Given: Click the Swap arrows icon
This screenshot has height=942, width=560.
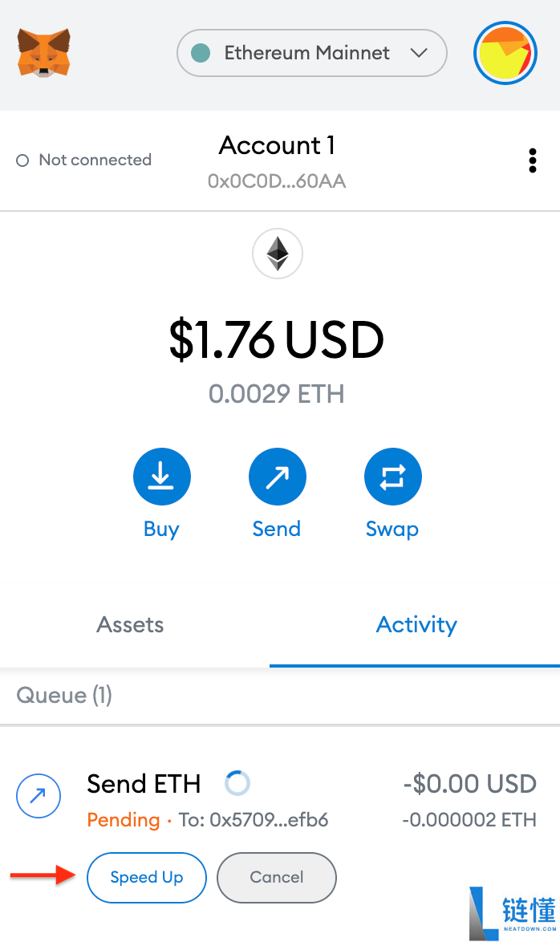Looking at the screenshot, I should coord(392,477).
